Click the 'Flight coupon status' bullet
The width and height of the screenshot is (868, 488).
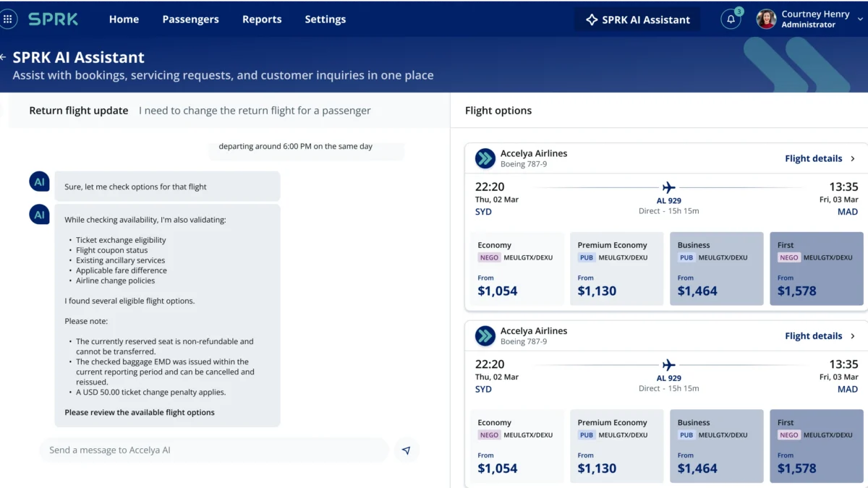(x=111, y=250)
